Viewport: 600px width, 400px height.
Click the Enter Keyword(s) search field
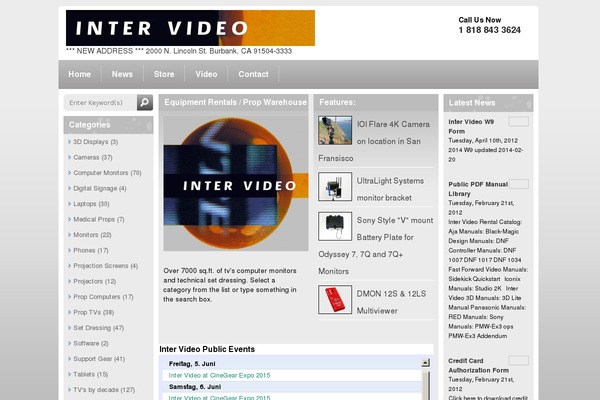tap(100, 103)
